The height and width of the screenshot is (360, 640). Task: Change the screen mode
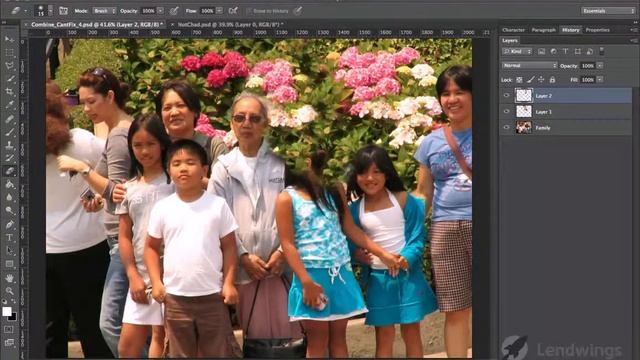[x=9, y=342]
